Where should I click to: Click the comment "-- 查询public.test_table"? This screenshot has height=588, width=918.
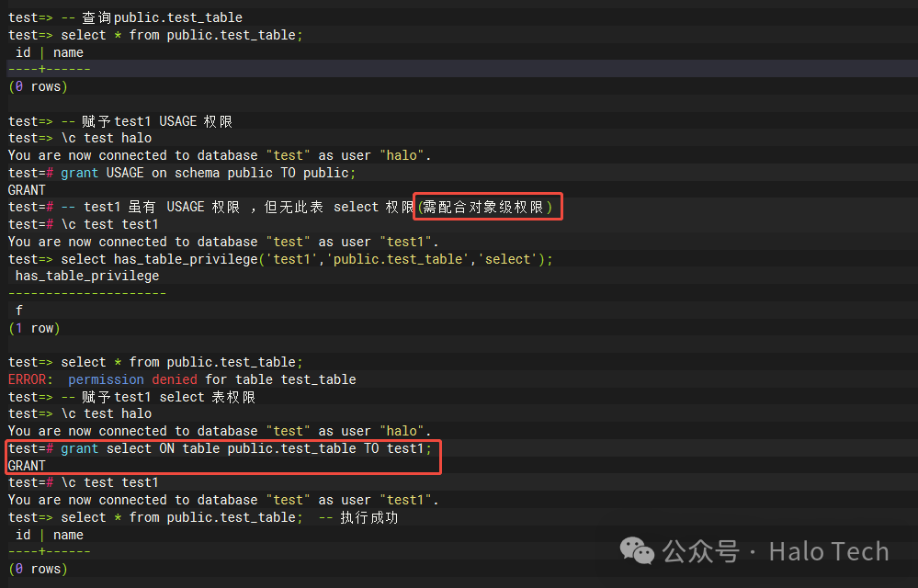pyautogui.click(x=153, y=17)
